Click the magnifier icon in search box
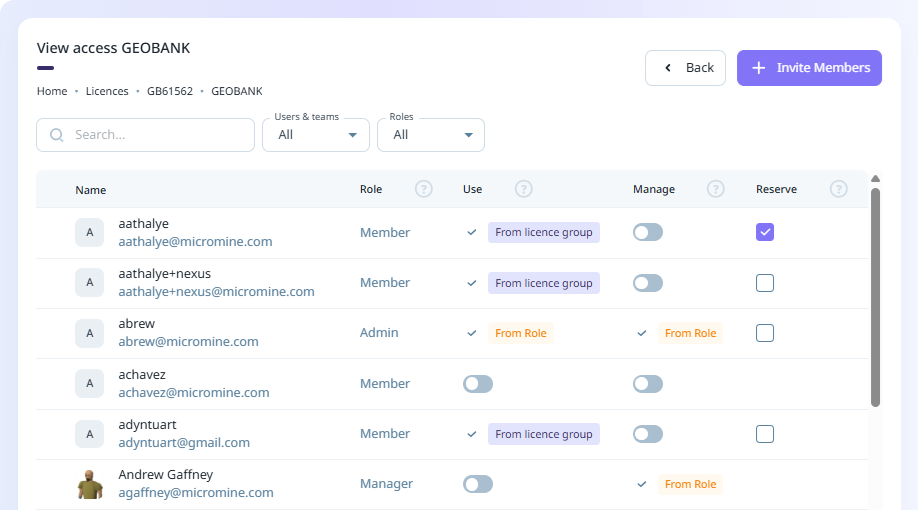Image resolution: width=918 pixels, height=510 pixels. pos(57,135)
